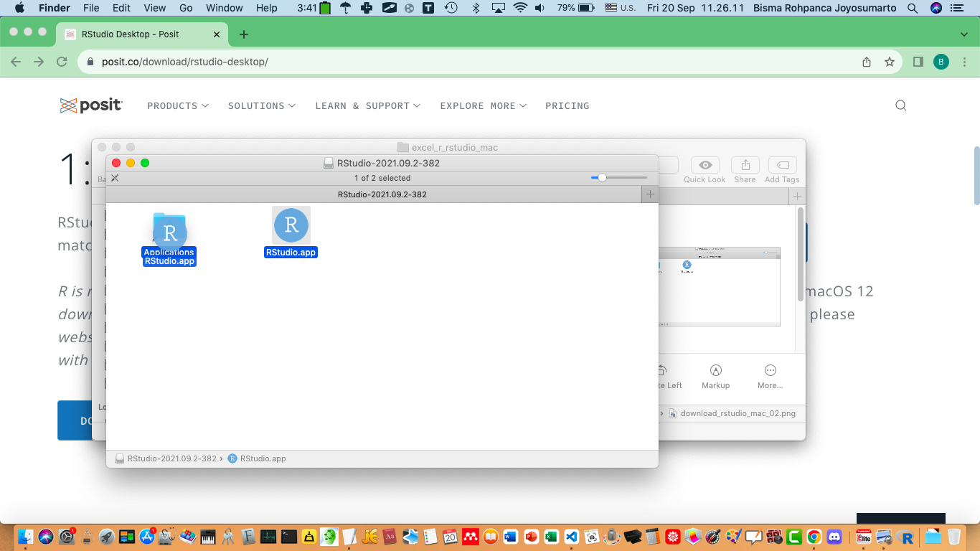Image resolution: width=980 pixels, height=551 pixels.
Task: Launch Terminal from the Dock
Action: click(x=289, y=536)
